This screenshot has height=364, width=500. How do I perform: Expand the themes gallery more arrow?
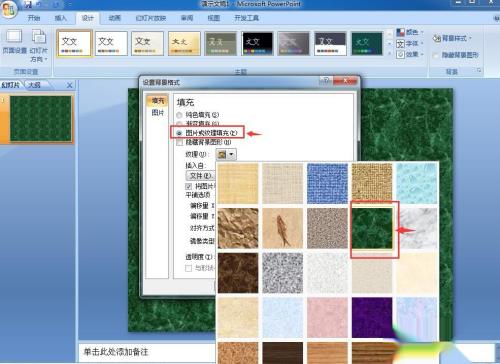[x=389, y=53]
